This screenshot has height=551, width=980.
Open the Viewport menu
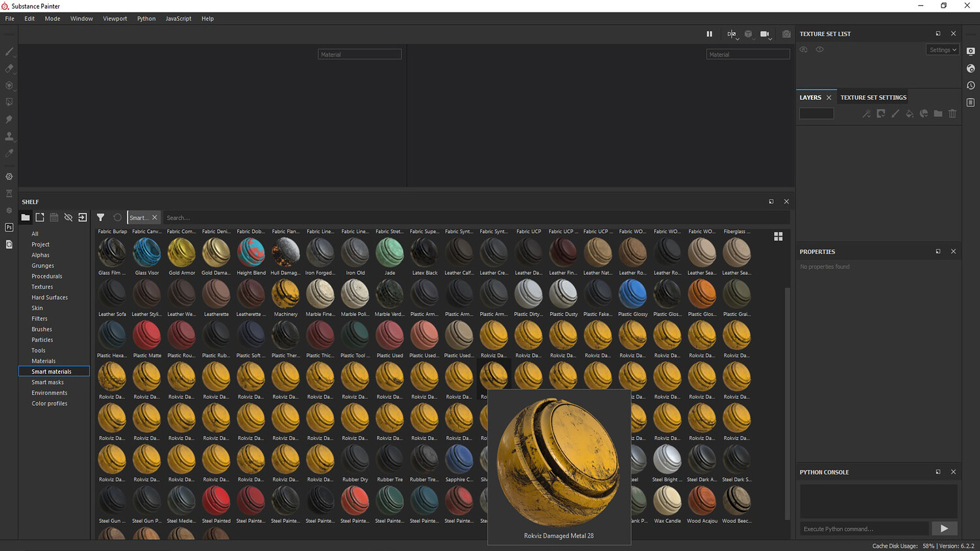tap(115, 19)
